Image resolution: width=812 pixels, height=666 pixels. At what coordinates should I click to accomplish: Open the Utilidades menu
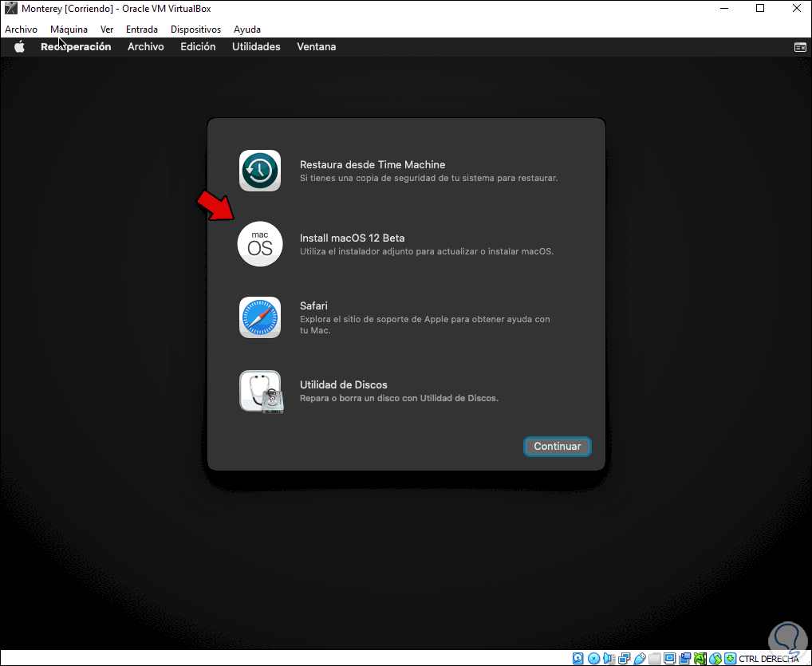point(256,46)
